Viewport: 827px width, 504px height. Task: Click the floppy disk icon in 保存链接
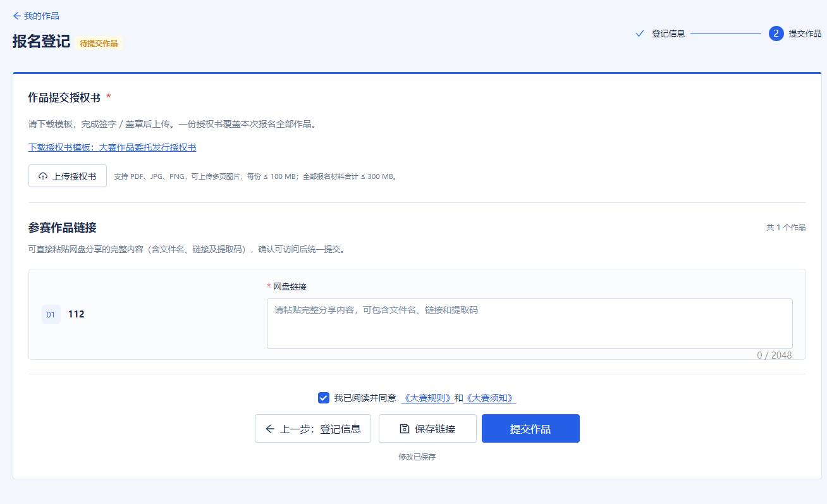[x=405, y=429]
